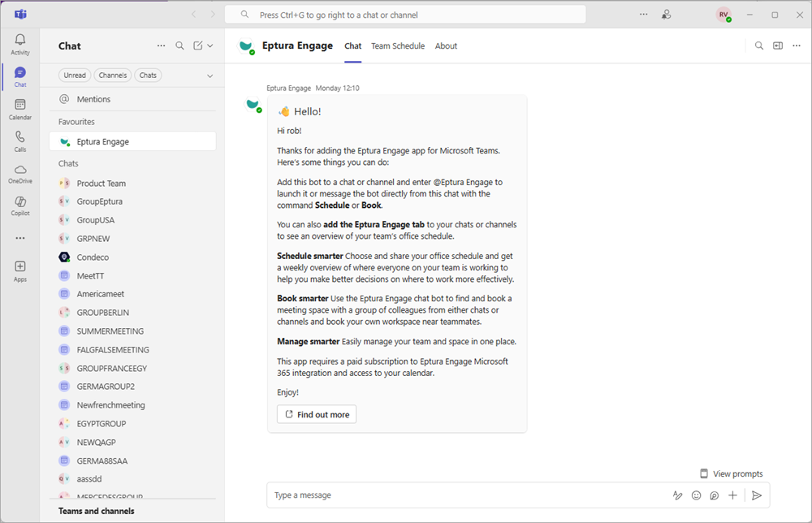Select the GERMA88SAA chat
The height and width of the screenshot is (523, 812).
point(132,461)
